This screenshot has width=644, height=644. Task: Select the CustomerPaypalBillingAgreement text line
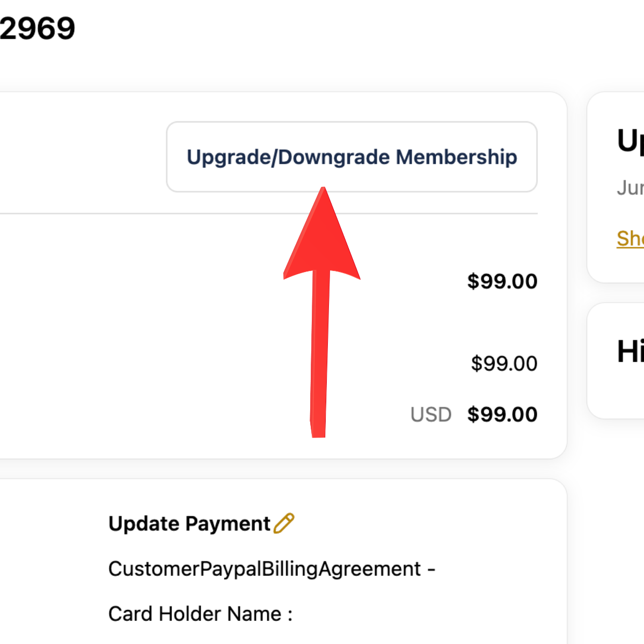(x=272, y=569)
